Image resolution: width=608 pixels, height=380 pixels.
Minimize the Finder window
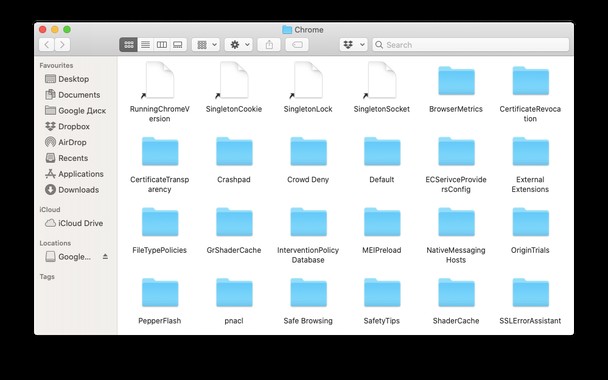(x=55, y=29)
